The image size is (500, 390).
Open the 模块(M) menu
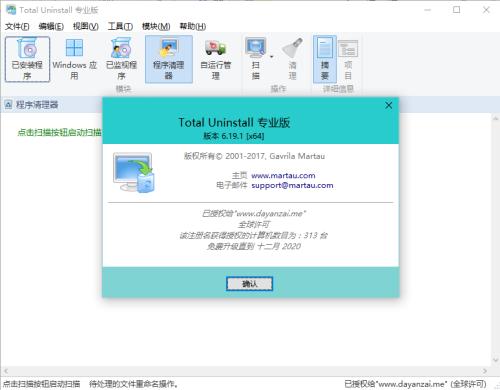tap(156, 26)
